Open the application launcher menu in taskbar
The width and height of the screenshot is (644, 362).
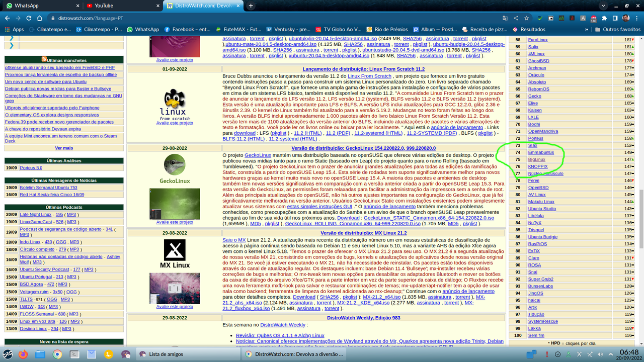(x=7, y=354)
